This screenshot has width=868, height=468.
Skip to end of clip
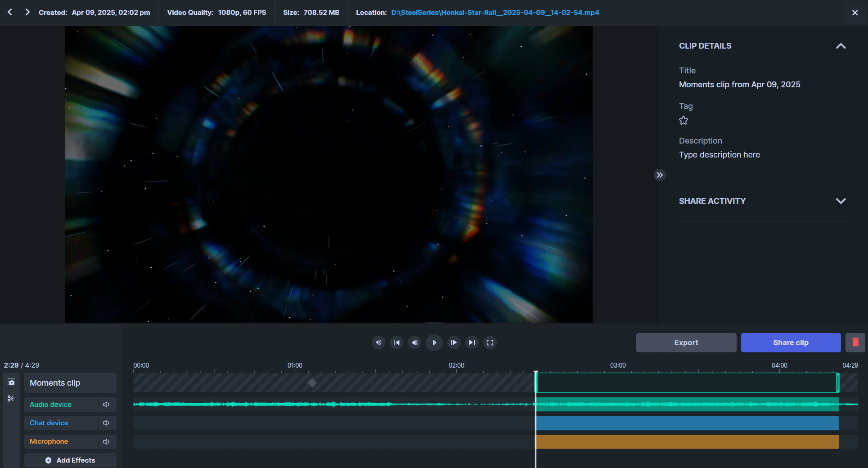coord(472,342)
